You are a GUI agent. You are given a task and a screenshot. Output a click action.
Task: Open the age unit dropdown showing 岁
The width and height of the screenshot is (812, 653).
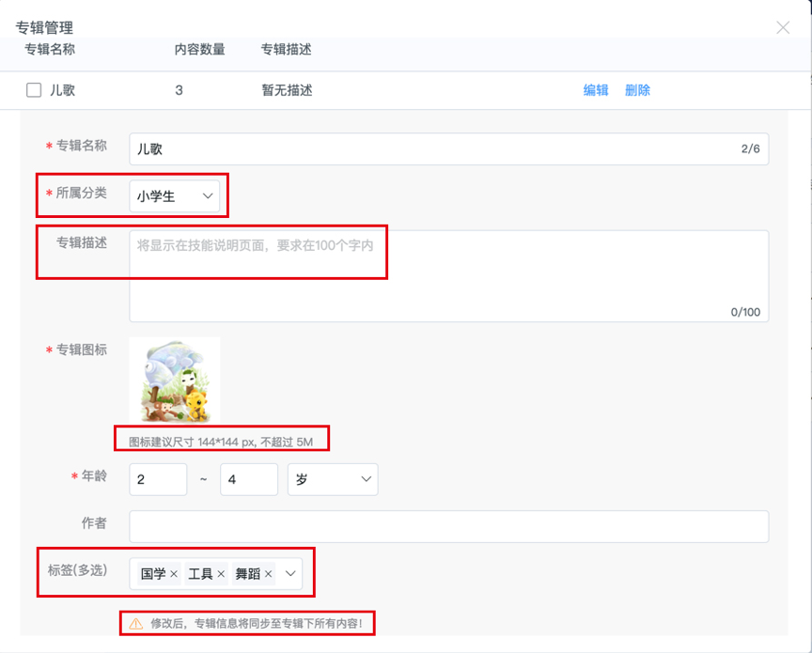coord(333,479)
